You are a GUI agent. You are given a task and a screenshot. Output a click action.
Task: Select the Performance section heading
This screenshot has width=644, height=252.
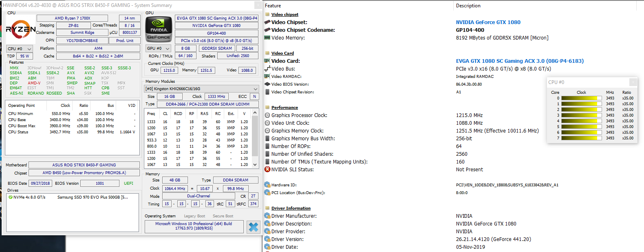(285, 107)
